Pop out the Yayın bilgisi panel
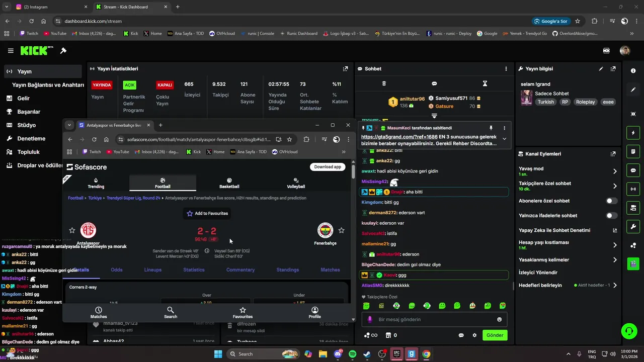Viewport: 644px width, 362px height. (x=613, y=69)
